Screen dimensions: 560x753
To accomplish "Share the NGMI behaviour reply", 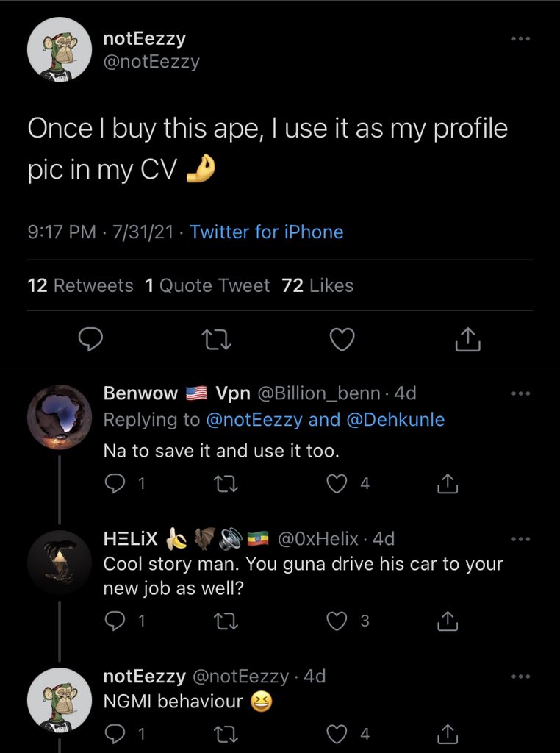I will [x=448, y=733].
